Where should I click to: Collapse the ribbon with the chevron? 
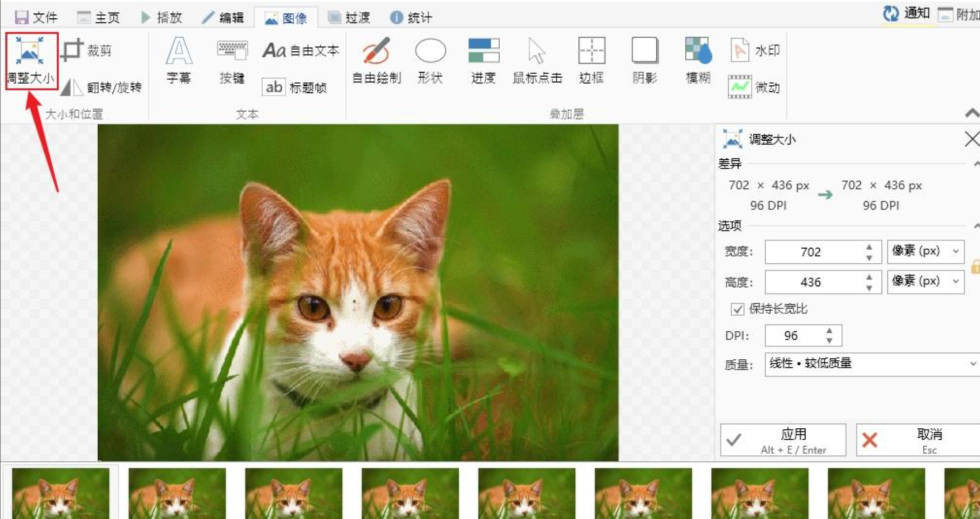coord(972,113)
